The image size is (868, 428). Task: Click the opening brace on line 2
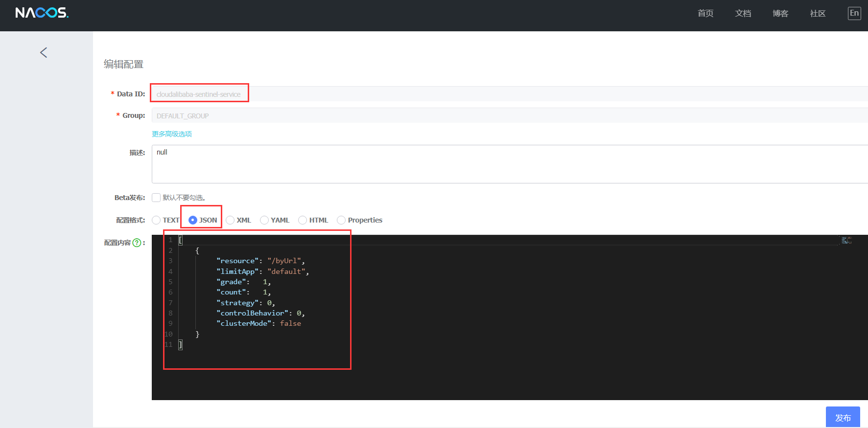click(x=197, y=250)
